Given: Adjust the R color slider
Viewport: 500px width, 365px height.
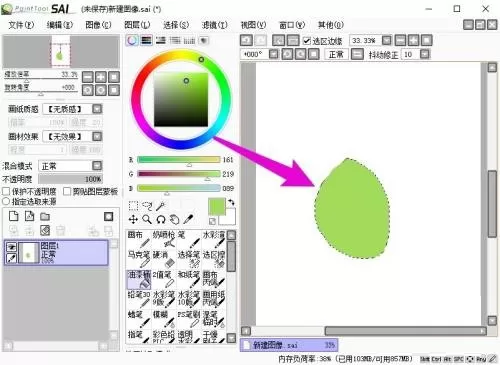Looking at the screenshot, I should point(179,160).
